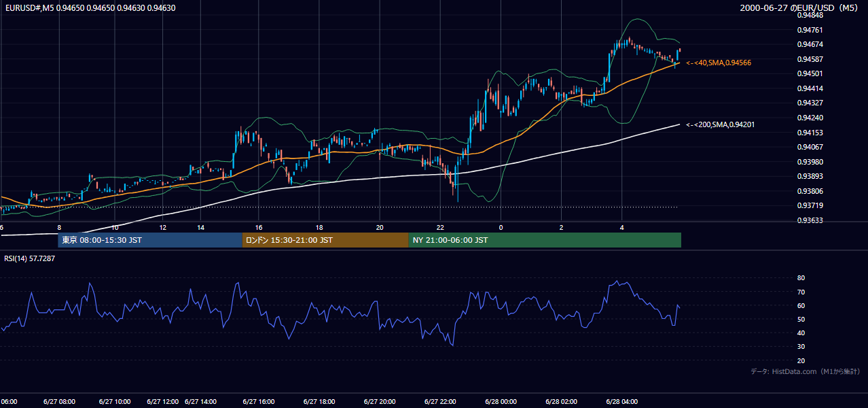Screen dimensions: 868x408
Task: Click price axis value 0.94327
Action: click(x=810, y=103)
